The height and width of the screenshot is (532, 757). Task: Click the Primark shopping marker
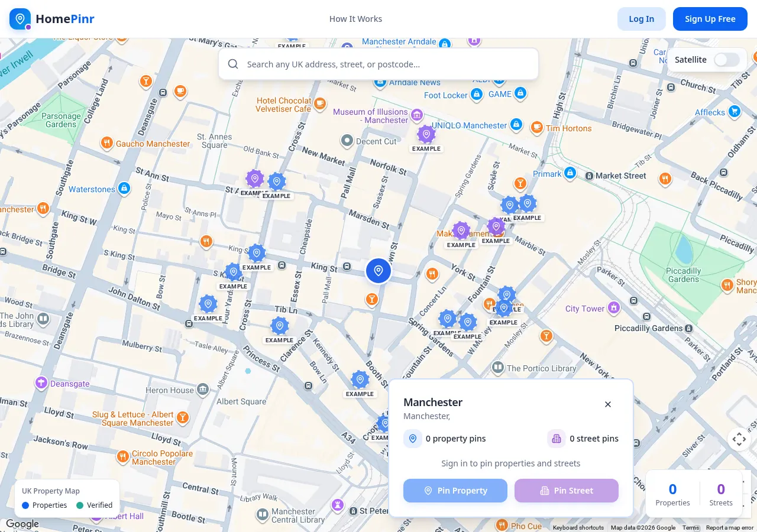(x=570, y=173)
